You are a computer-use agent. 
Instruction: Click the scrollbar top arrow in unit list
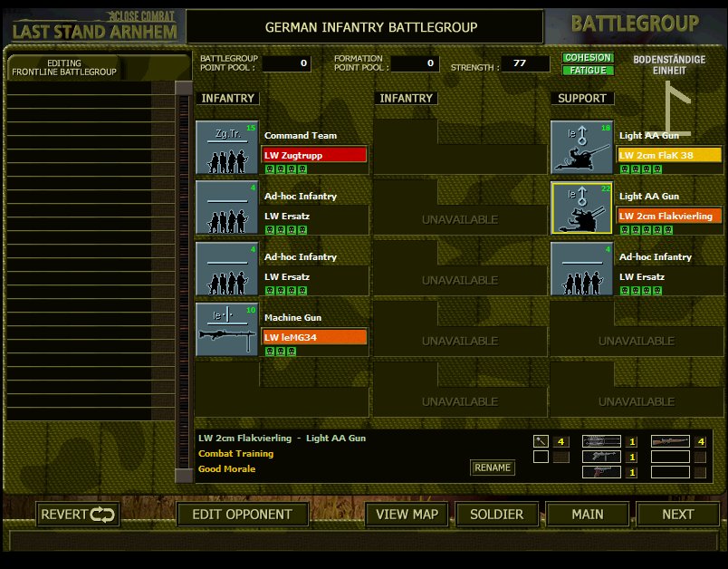(184, 88)
